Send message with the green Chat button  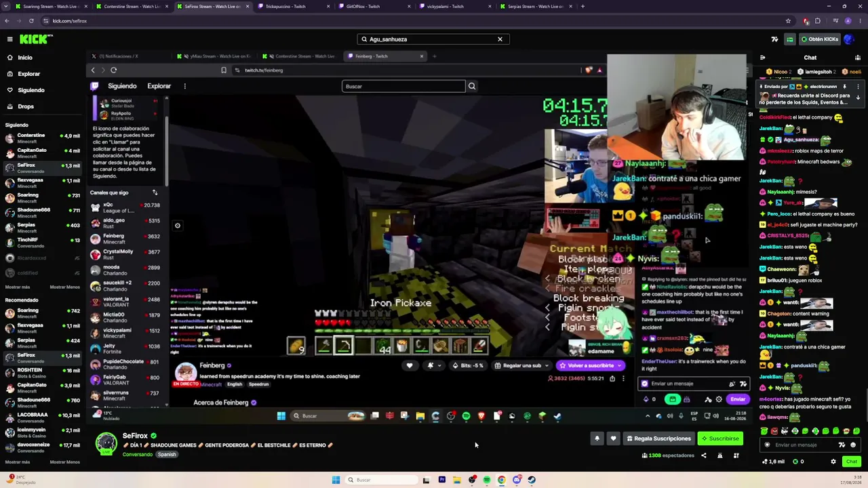(851, 462)
